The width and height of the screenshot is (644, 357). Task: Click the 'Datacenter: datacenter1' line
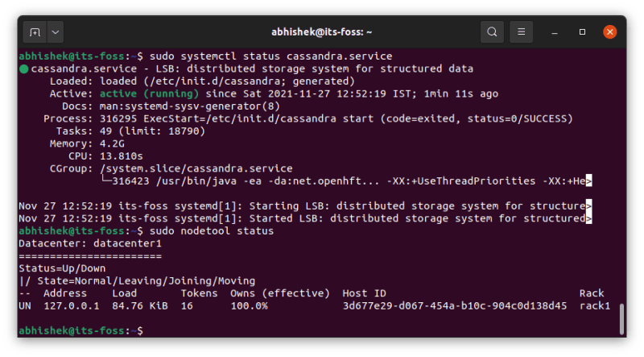pos(90,243)
